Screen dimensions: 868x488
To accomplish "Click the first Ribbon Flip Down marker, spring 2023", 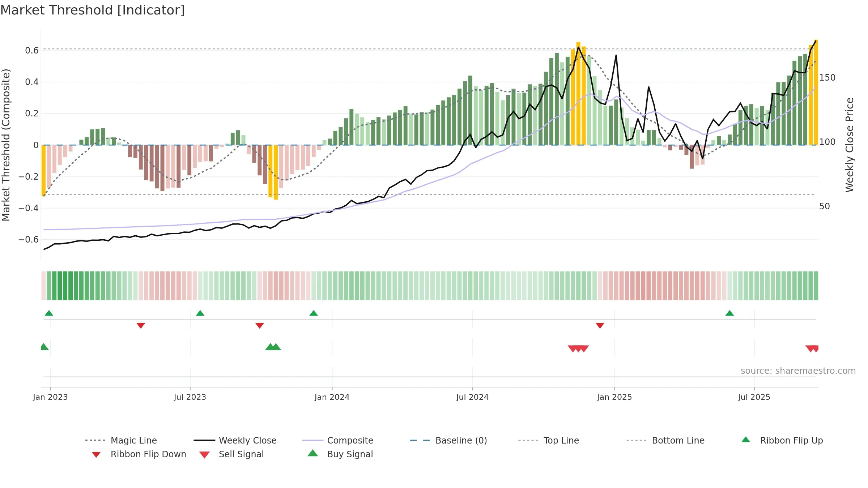I will (x=141, y=326).
